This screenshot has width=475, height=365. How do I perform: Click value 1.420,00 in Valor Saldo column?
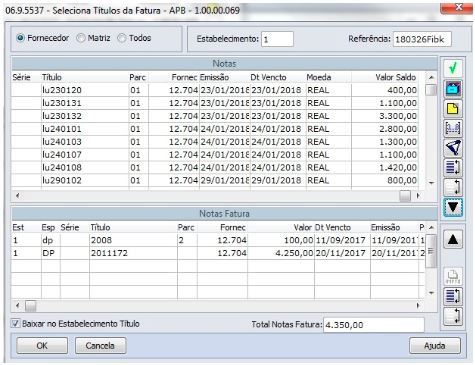click(398, 167)
